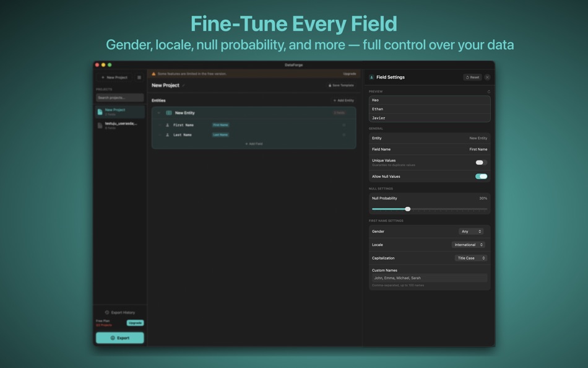Refresh the name preview list
Screen dimensions: 588x368
coord(488,91)
